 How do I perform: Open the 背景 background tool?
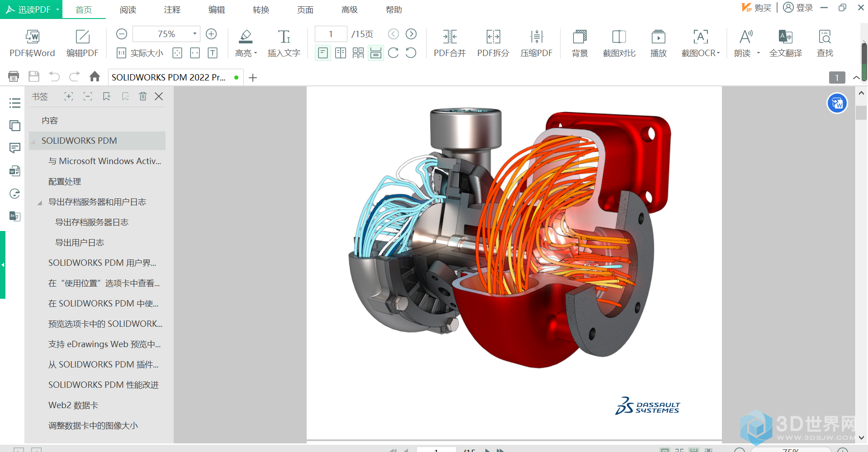pos(580,43)
